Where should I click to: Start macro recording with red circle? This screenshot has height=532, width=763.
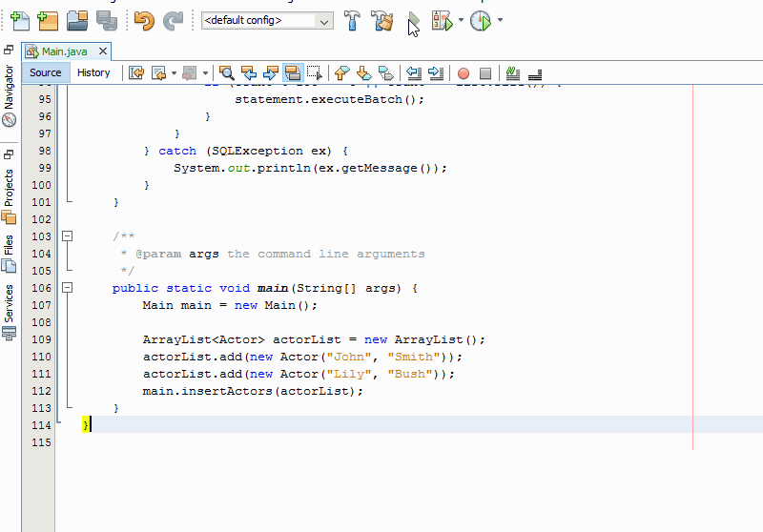click(x=464, y=72)
